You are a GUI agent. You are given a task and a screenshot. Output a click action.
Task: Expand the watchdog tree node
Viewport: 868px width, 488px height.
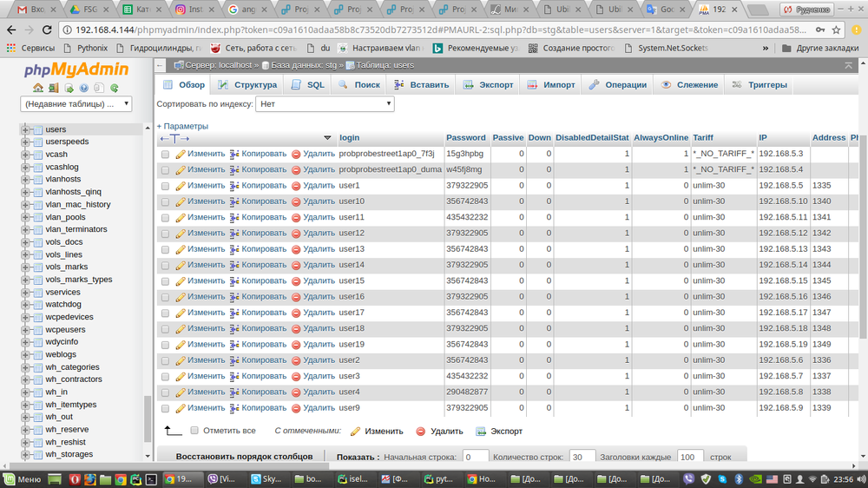click(25, 305)
